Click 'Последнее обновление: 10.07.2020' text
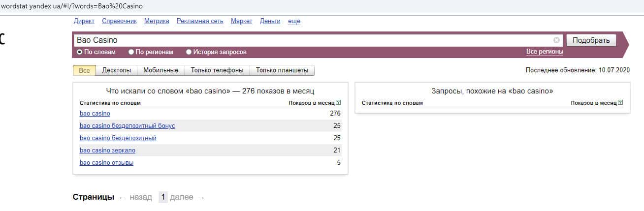The width and height of the screenshot is (644, 211). pos(578,70)
